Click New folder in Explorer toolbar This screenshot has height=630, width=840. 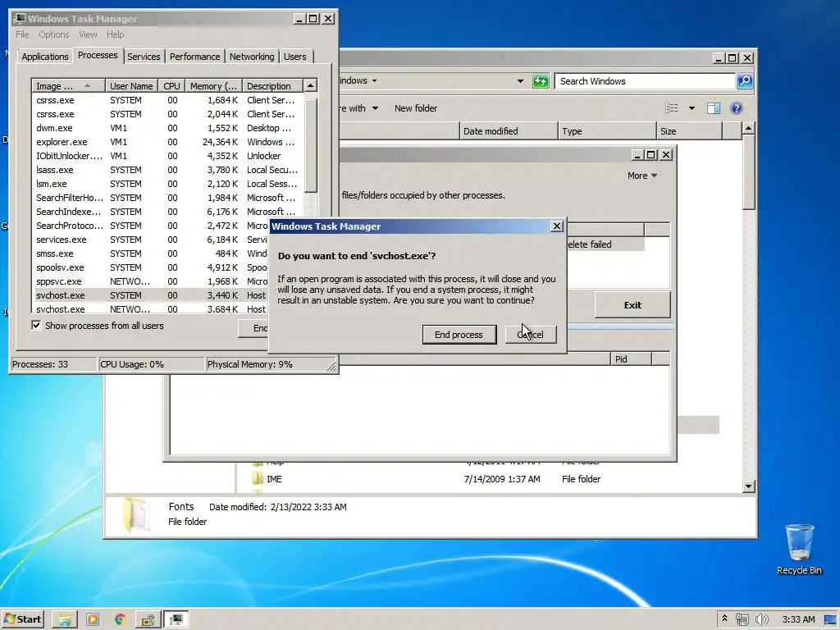[416, 108]
